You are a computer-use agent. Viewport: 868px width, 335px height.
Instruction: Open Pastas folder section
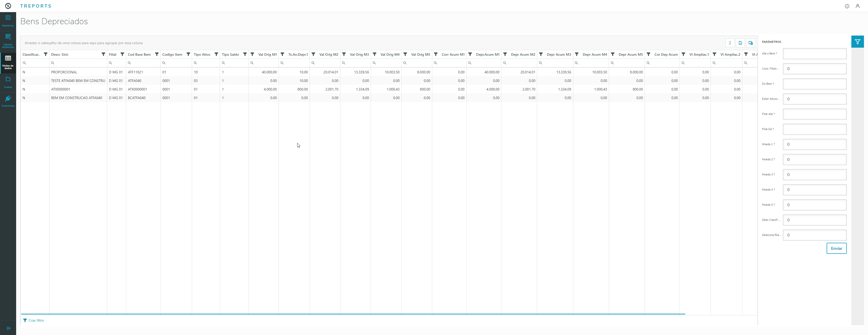[x=8, y=82]
